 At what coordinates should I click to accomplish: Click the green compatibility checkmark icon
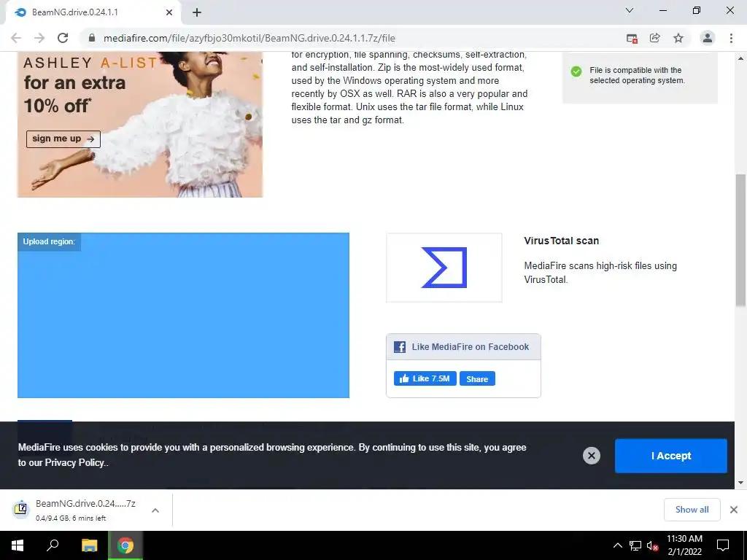576,71
